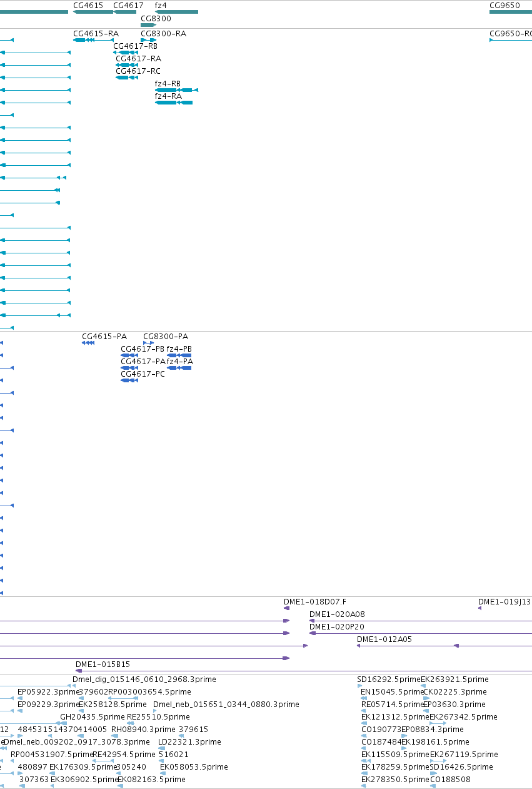Screen dimensions: 532x789
Task: Click the fz4 gene bar in the top track
Action: [176, 12]
